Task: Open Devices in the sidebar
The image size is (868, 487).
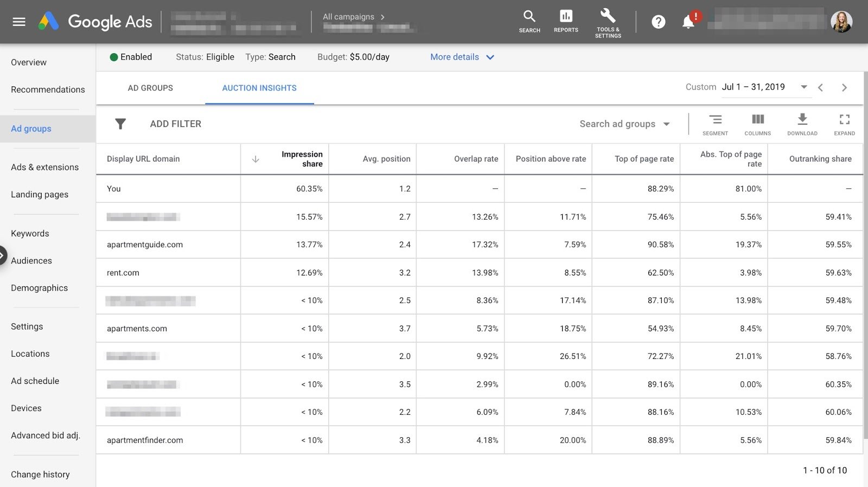Action: [x=26, y=408]
